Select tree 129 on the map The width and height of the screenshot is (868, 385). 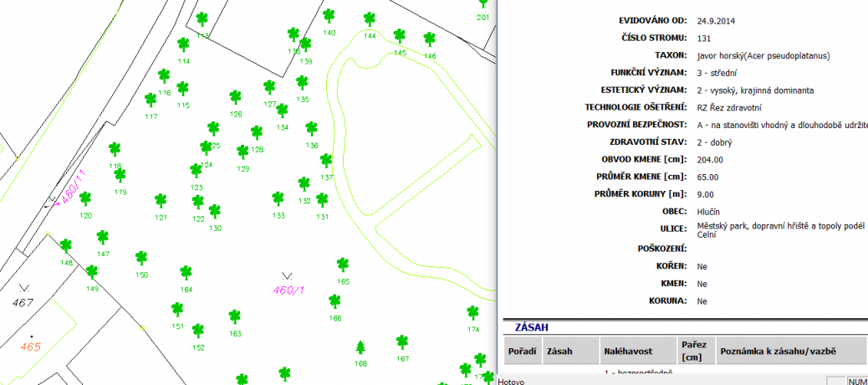click(243, 151)
